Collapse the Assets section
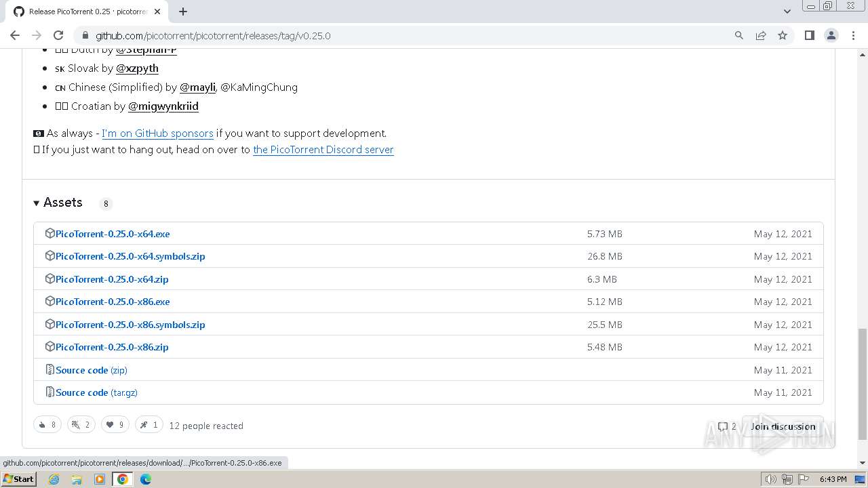868x488 pixels. (58, 203)
